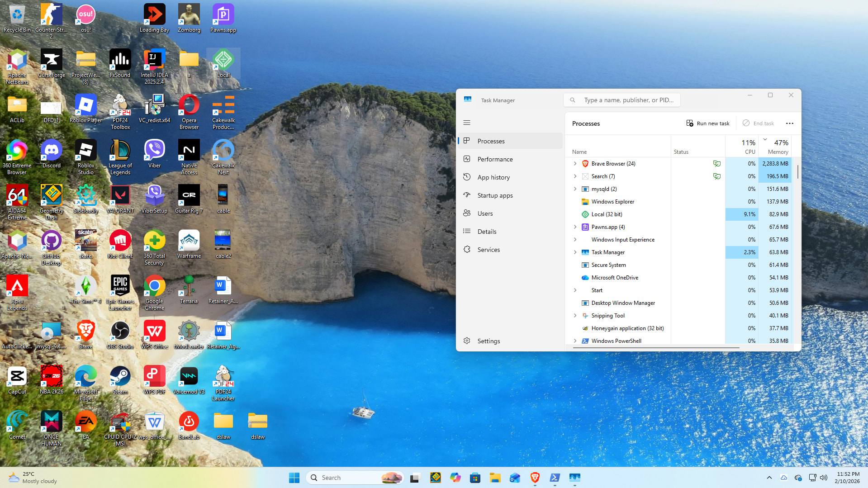The image size is (868, 488).
Task: Sort processes by the CPU column
Action: (x=742, y=146)
